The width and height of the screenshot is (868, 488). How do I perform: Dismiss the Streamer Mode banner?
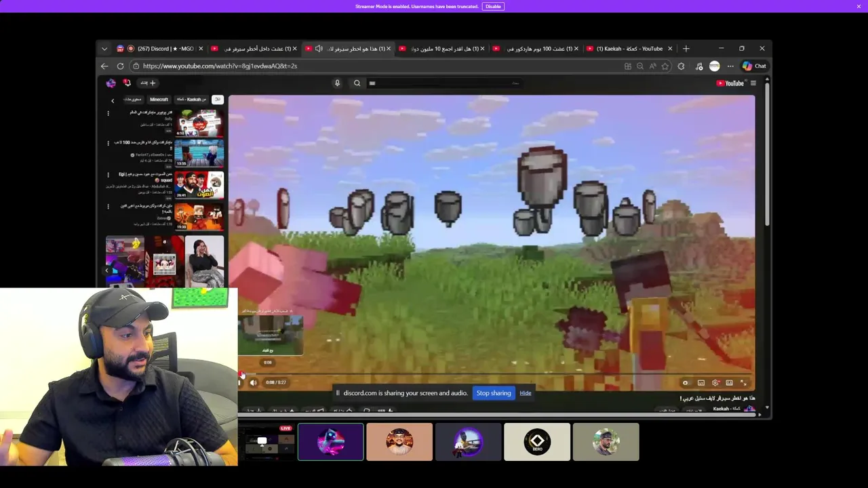859,6
